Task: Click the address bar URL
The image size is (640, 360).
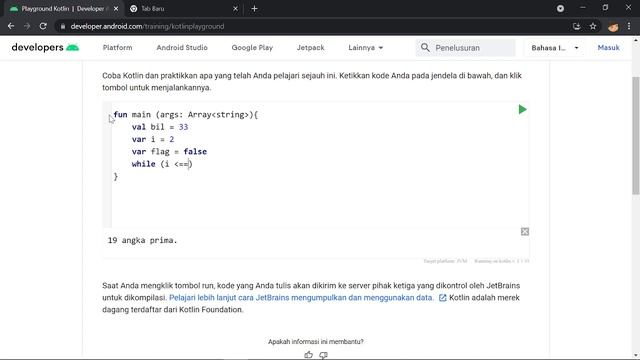Action: [147, 27]
